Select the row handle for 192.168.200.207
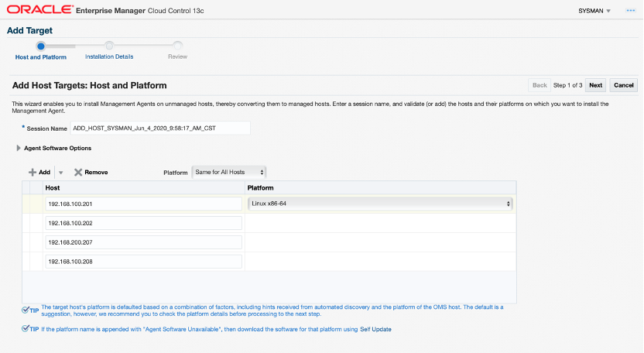Image resolution: width=644 pixels, height=353 pixels. point(26,242)
